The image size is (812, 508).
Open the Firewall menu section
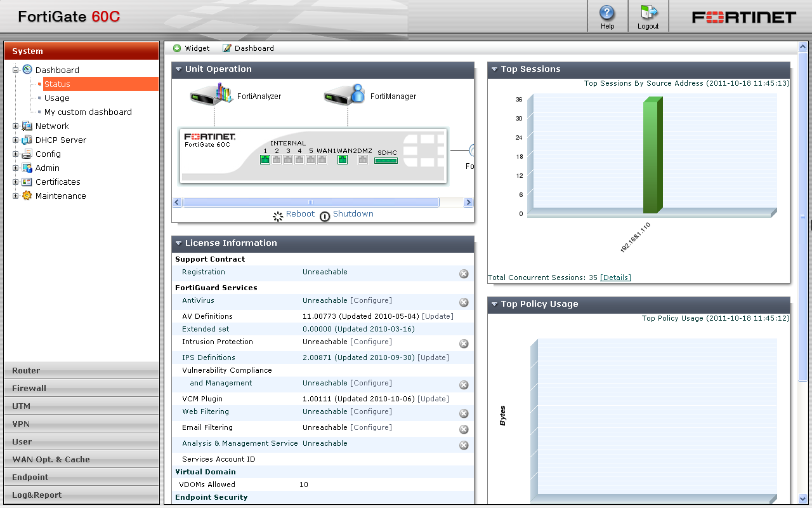pyautogui.click(x=82, y=388)
